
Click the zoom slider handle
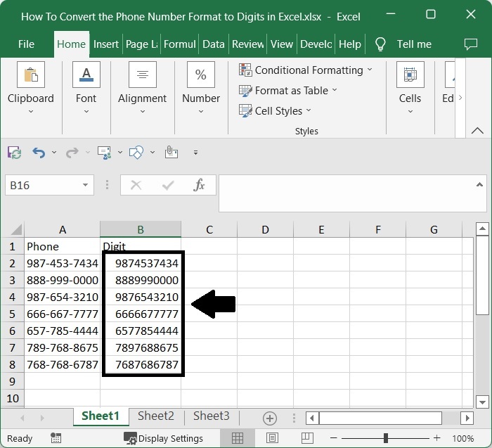(x=385, y=438)
